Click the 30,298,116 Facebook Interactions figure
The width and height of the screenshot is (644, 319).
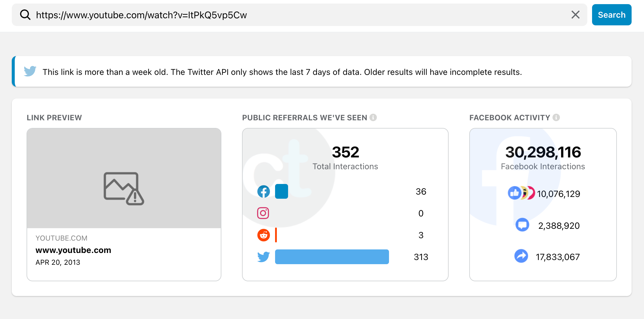pyautogui.click(x=543, y=152)
